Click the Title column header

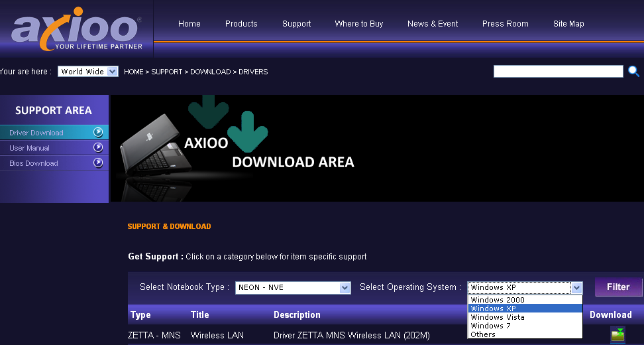click(x=199, y=315)
